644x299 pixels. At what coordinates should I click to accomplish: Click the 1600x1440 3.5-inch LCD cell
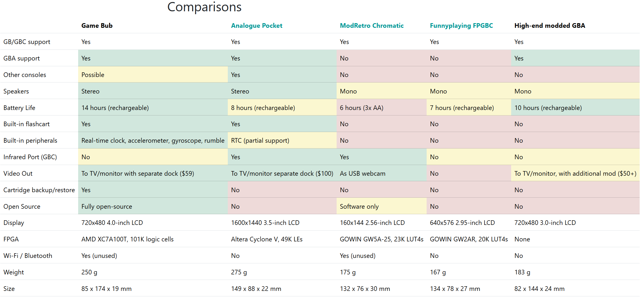(265, 223)
